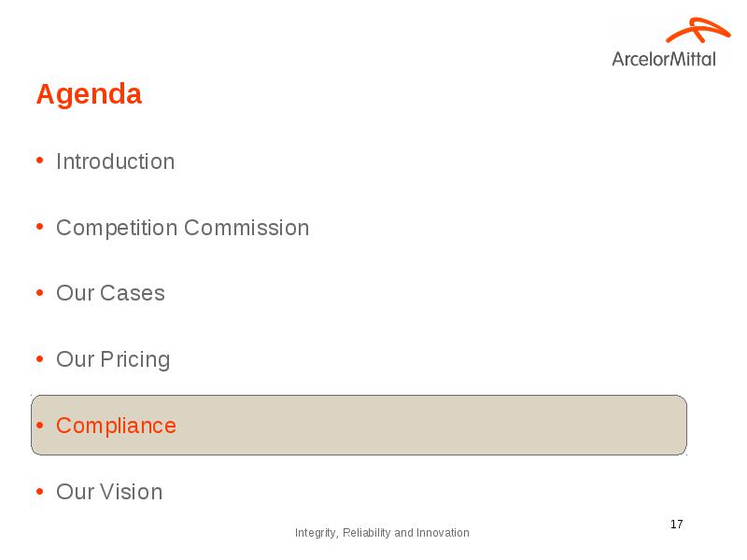
Task: Open the Our Pricing agenda item
Action: pos(113,360)
